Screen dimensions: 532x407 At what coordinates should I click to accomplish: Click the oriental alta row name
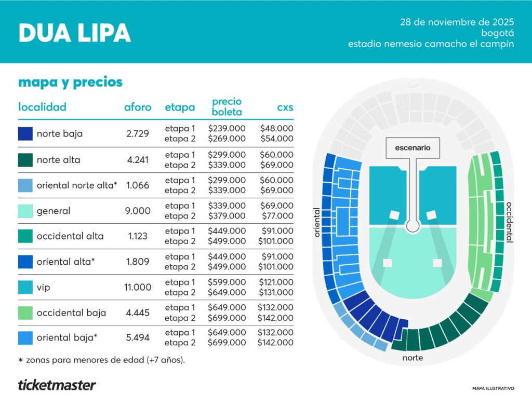(x=65, y=262)
